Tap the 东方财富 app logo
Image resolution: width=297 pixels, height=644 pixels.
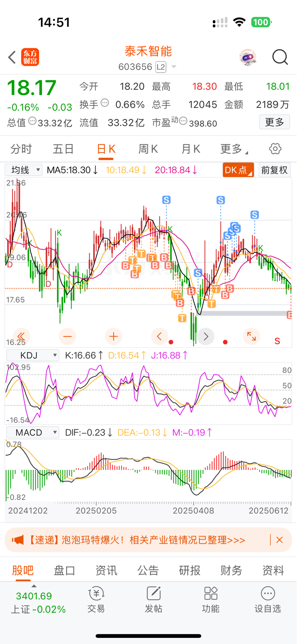point(30,57)
